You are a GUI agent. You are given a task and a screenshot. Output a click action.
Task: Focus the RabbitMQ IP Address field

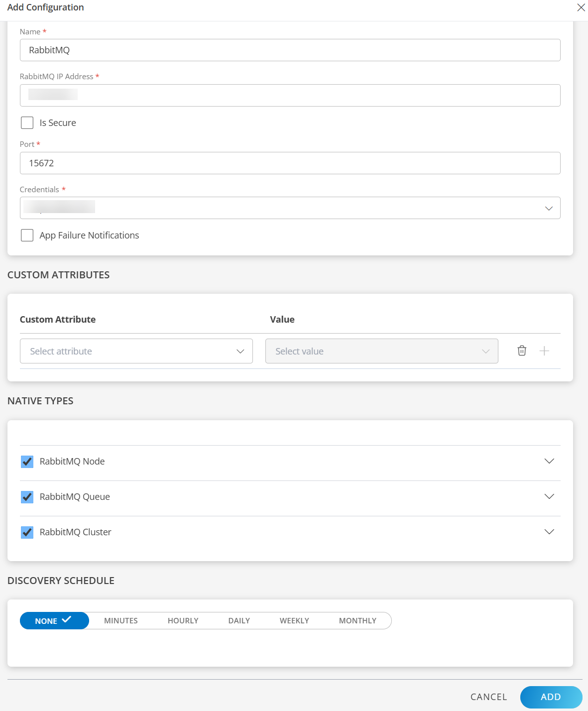click(290, 95)
